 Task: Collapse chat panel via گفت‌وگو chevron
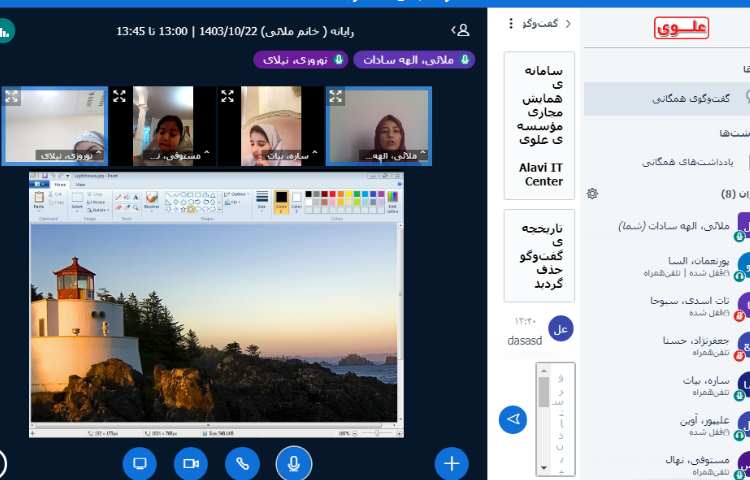(568, 23)
